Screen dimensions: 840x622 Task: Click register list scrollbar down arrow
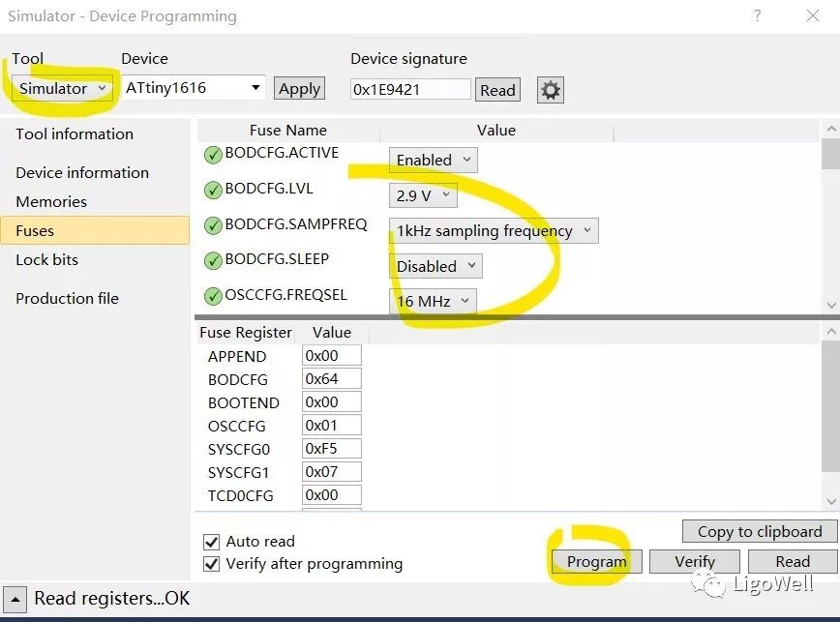[x=831, y=501]
